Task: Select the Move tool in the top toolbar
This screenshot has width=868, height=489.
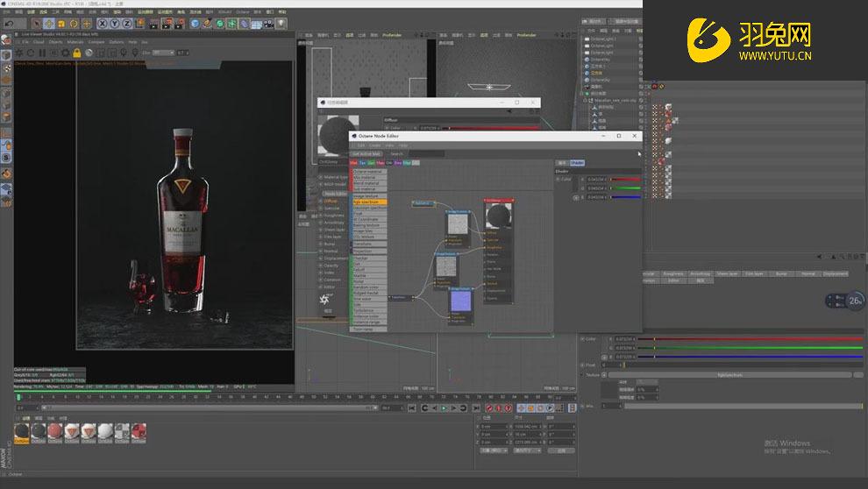Action: pos(49,24)
